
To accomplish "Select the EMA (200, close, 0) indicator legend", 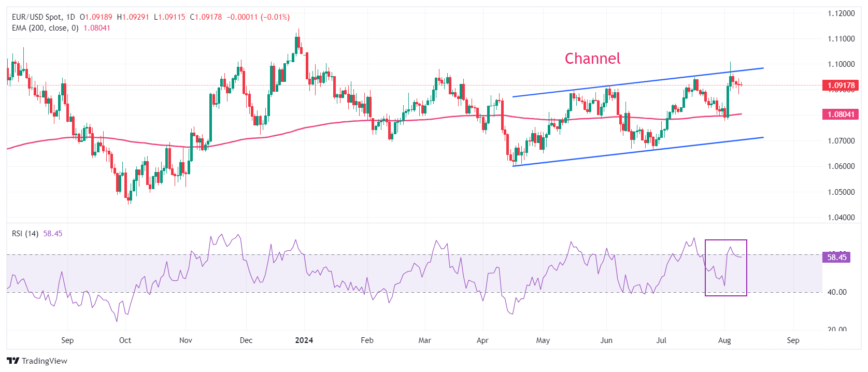I will [x=45, y=28].
